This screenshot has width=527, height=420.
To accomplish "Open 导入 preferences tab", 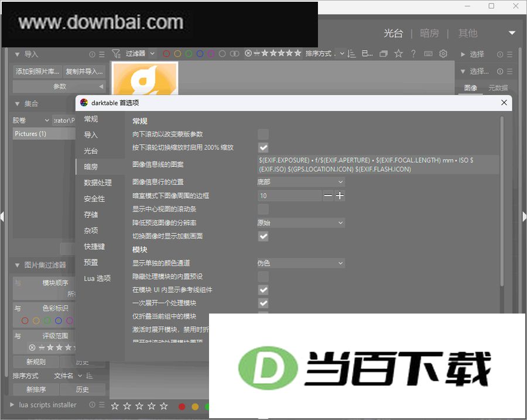I will (x=91, y=135).
